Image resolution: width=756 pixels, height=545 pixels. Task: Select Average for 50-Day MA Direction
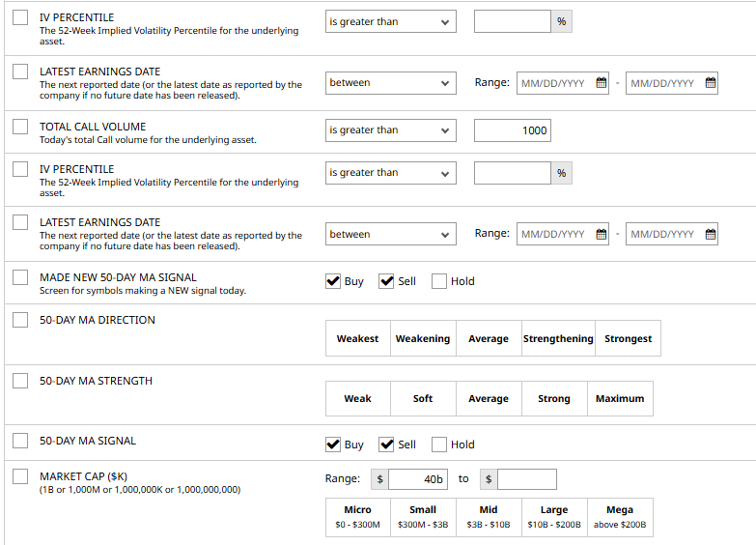pyautogui.click(x=489, y=338)
